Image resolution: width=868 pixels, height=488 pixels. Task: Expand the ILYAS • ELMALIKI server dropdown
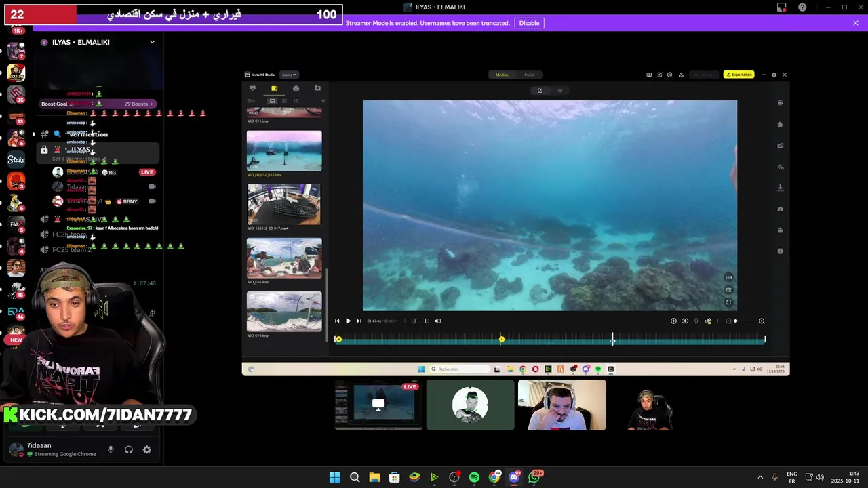(x=152, y=42)
